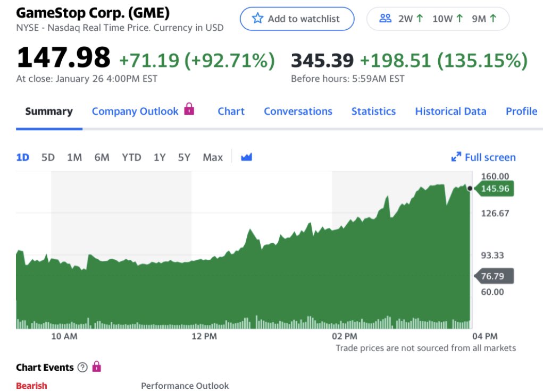Click the 345.39 pre-market price

(322, 61)
